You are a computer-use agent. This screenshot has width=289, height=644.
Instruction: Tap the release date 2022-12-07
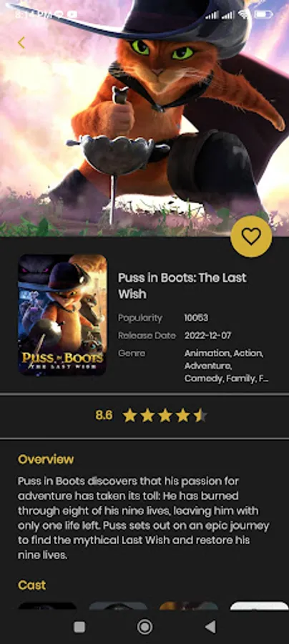pyautogui.click(x=207, y=336)
